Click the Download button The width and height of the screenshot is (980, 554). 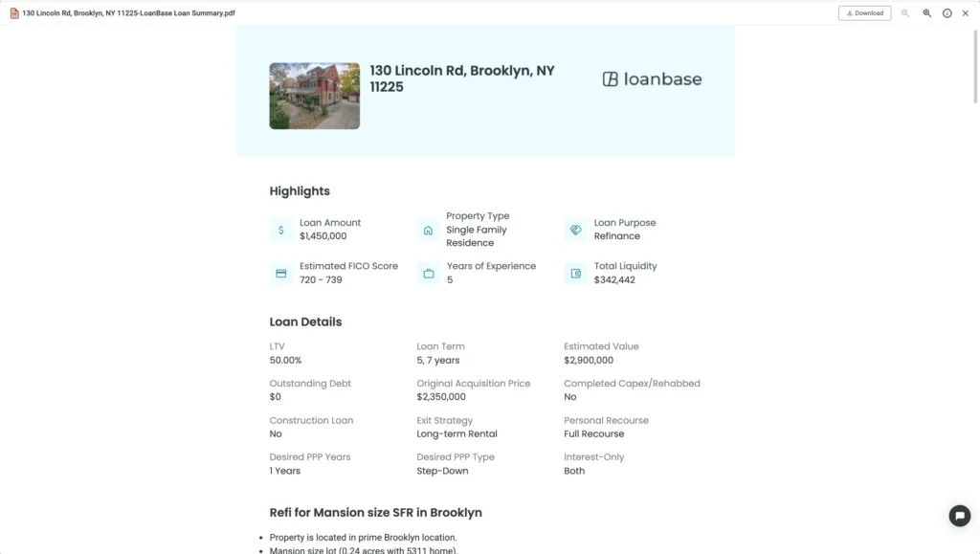pos(864,13)
